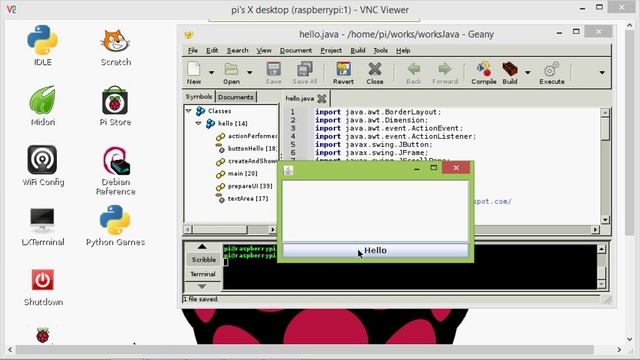The image size is (640, 360).
Task: Click the Close toolbar icon in Geany
Action: tap(375, 73)
